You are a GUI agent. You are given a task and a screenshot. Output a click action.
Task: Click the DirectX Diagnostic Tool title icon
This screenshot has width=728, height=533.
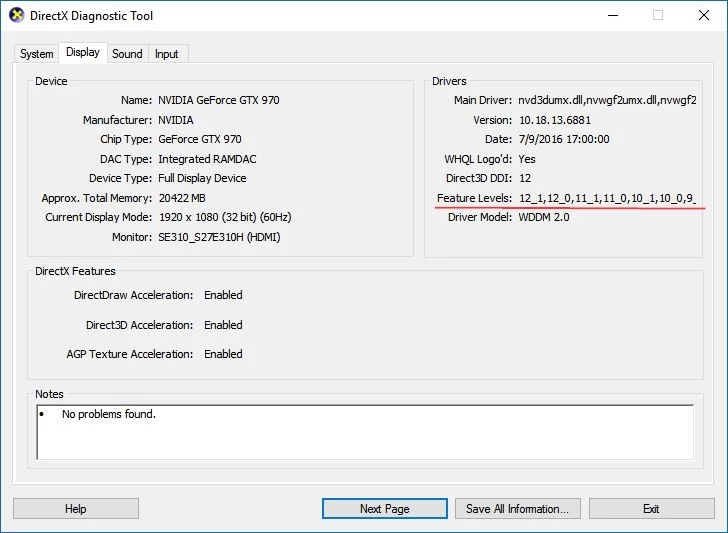pyautogui.click(x=16, y=15)
